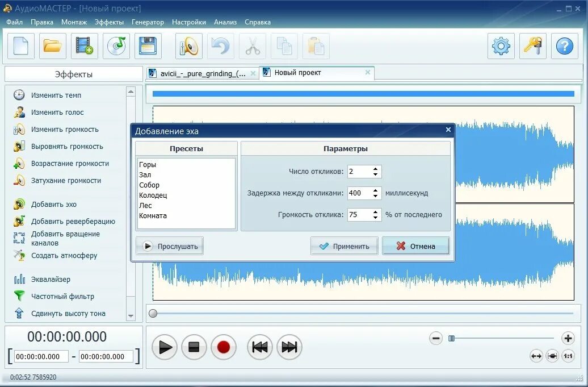
Task: Click the playback position slider handle
Action: [153, 314]
